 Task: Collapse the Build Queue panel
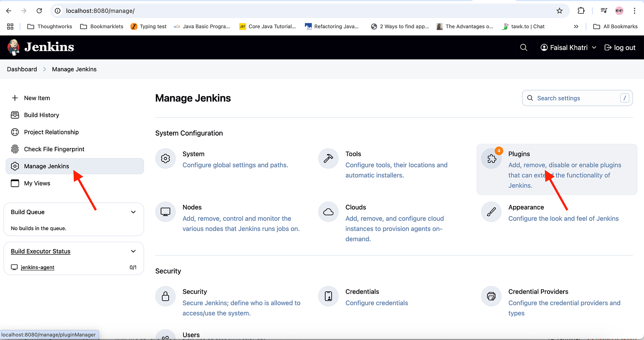(x=133, y=212)
